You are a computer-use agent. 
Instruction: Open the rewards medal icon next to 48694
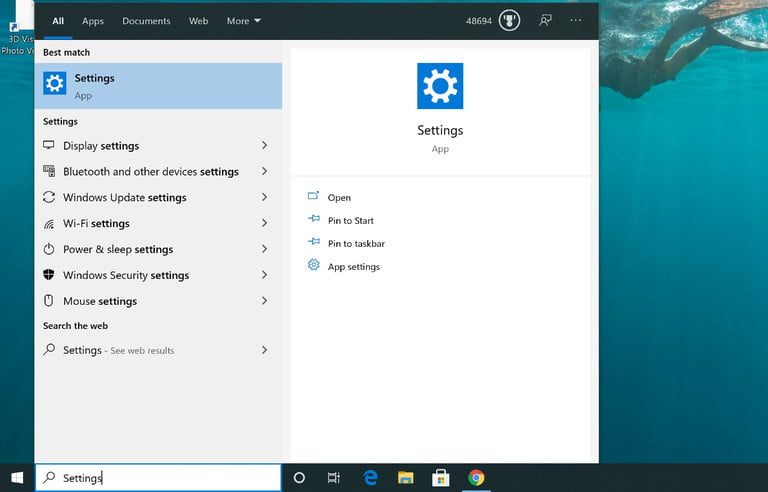[509, 21]
